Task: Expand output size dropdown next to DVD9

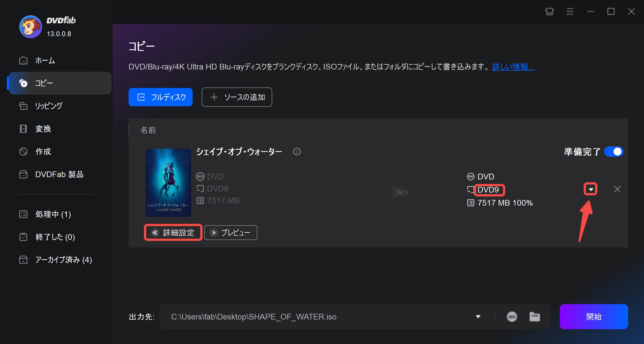Action: point(591,189)
